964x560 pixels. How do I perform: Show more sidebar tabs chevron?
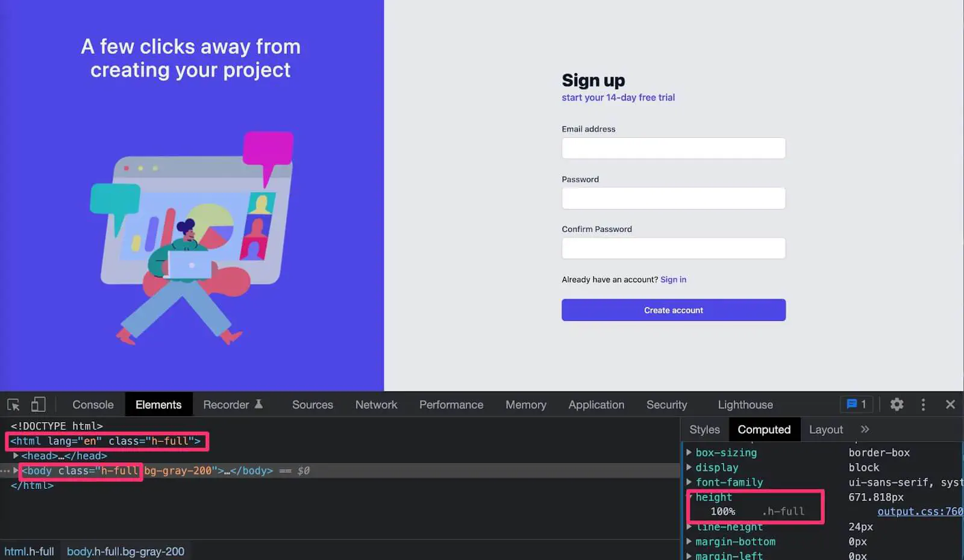click(865, 429)
